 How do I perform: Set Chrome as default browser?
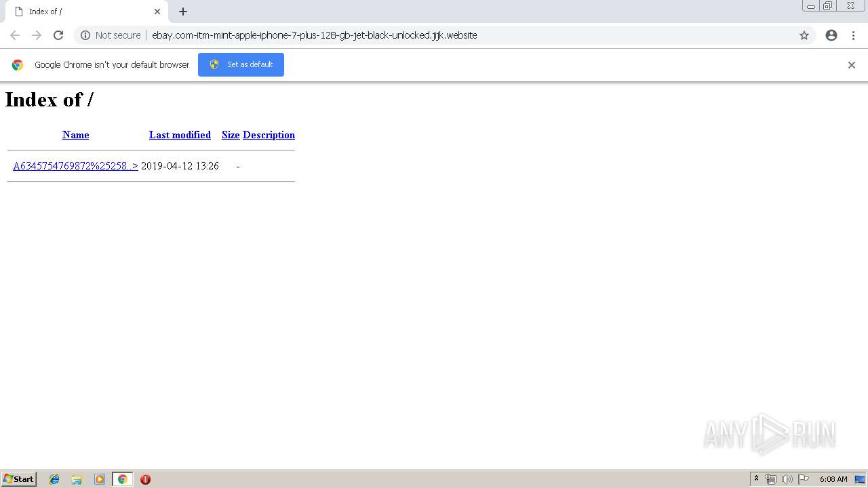[x=241, y=64]
